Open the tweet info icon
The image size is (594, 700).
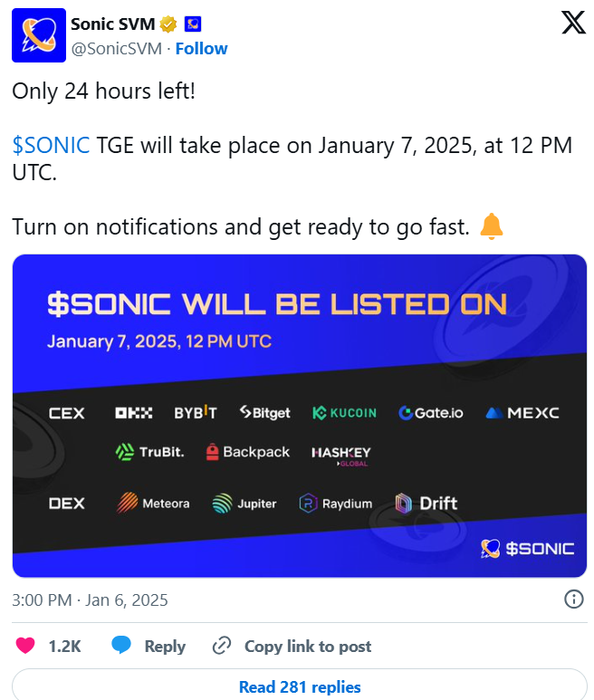(573, 599)
